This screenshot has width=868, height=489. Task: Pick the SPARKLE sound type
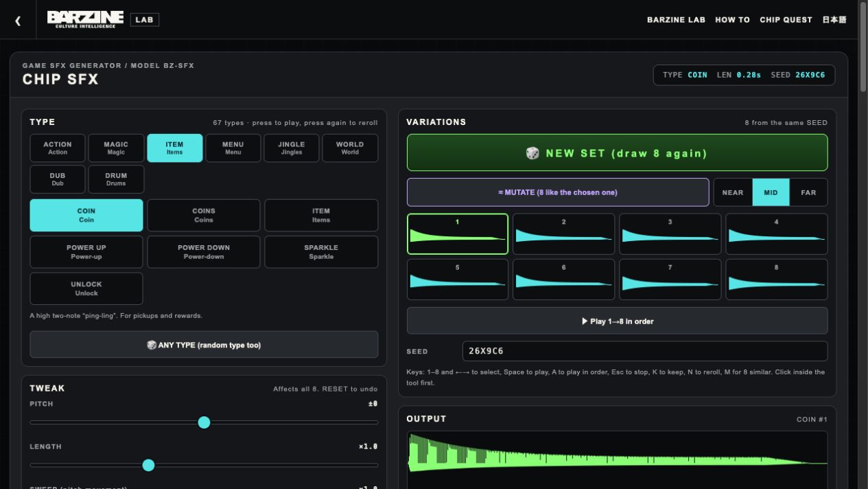[321, 252]
